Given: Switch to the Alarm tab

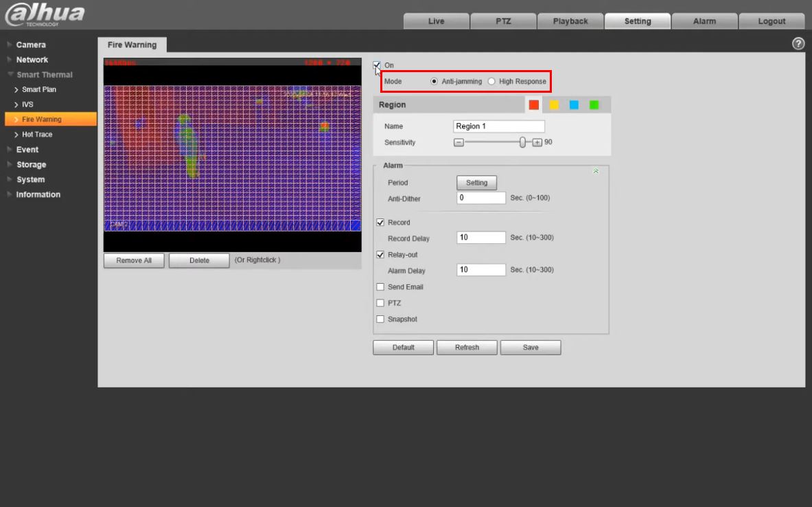Looking at the screenshot, I should click(704, 21).
